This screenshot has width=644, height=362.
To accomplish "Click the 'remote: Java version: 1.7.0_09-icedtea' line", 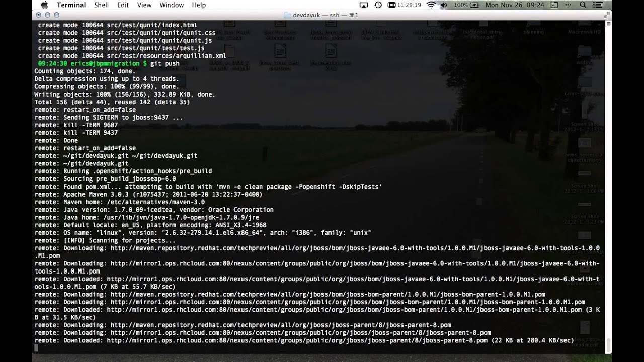I will pos(154,210).
